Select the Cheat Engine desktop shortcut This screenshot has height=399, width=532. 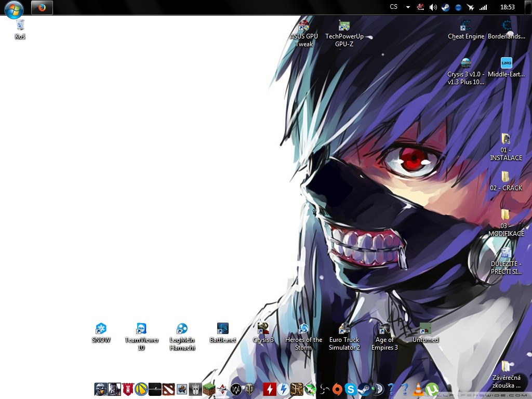pyautogui.click(x=466, y=29)
